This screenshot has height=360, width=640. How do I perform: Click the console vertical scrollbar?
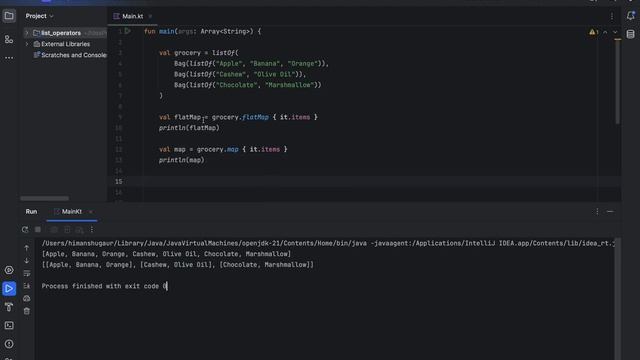618,300
